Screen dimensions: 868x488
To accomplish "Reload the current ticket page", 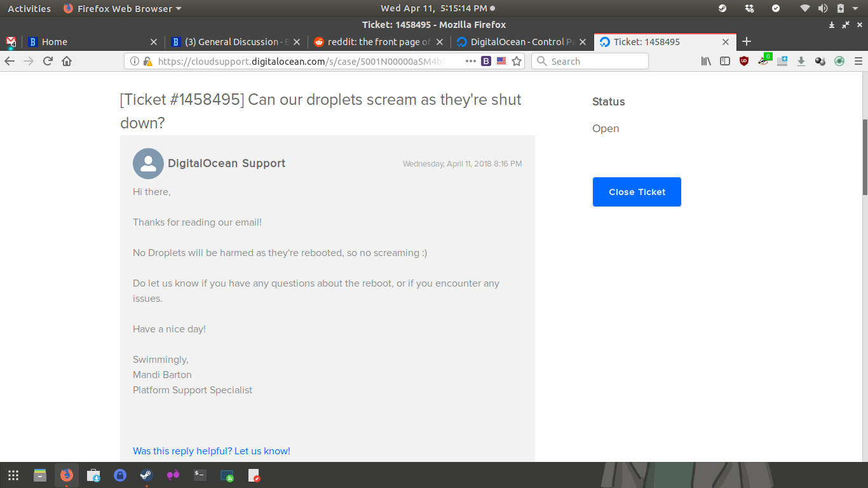I will pyautogui.click(x=48, y=61).
